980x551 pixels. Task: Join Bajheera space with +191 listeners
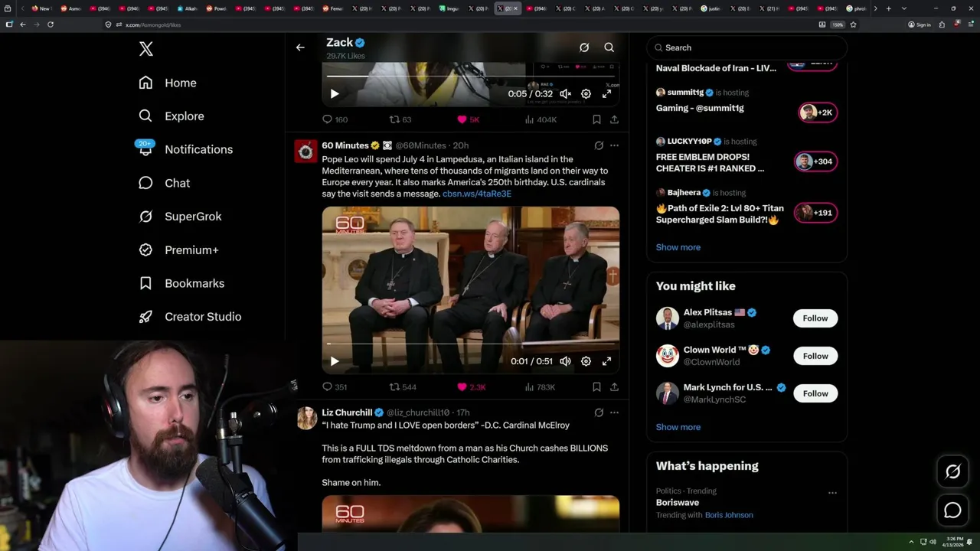coord(815,213)
